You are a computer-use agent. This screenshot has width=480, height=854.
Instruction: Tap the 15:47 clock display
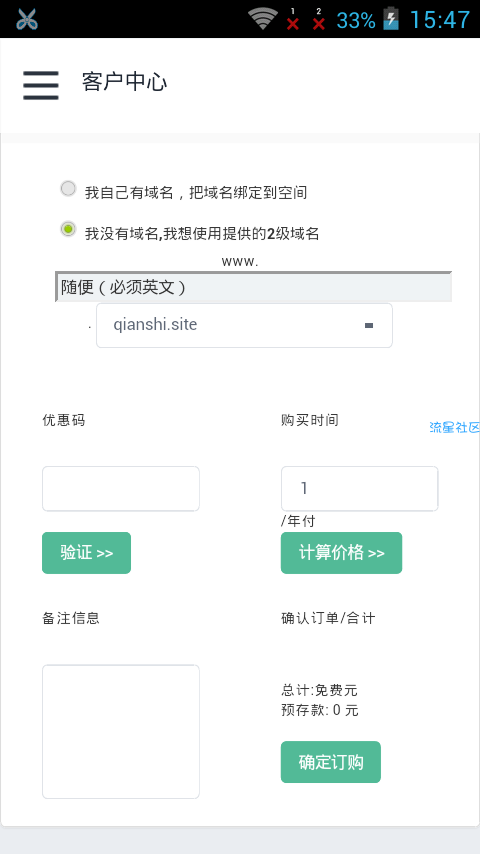439,20
